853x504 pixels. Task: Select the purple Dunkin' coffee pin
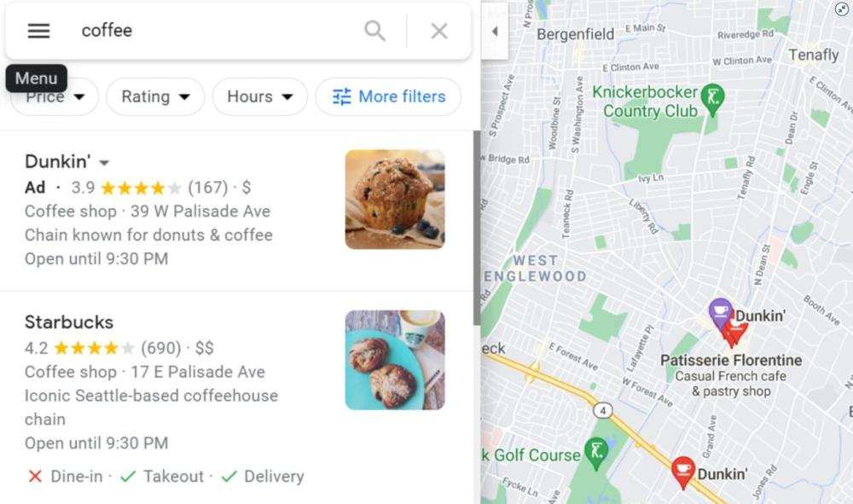(721, 313)
